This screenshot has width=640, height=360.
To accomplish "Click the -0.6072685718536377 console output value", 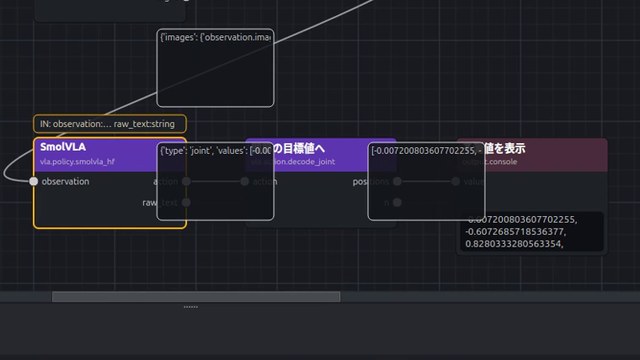I will pos(516,231).
